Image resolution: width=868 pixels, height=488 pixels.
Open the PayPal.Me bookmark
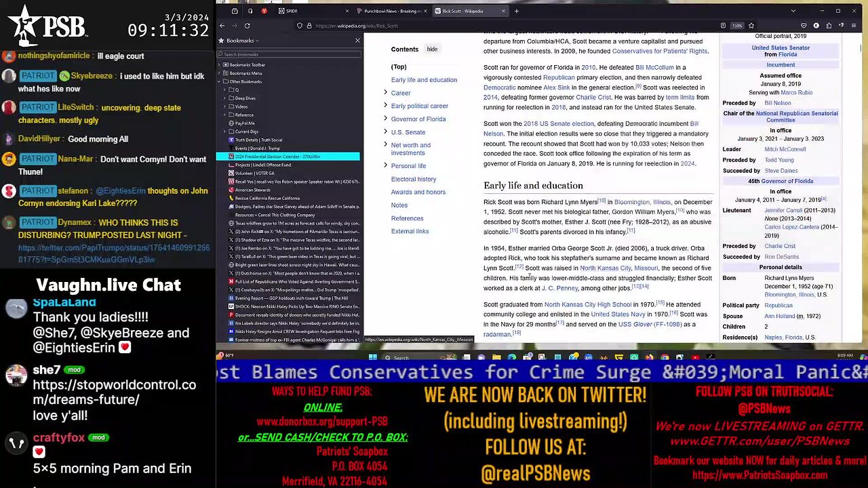point(245,123)
